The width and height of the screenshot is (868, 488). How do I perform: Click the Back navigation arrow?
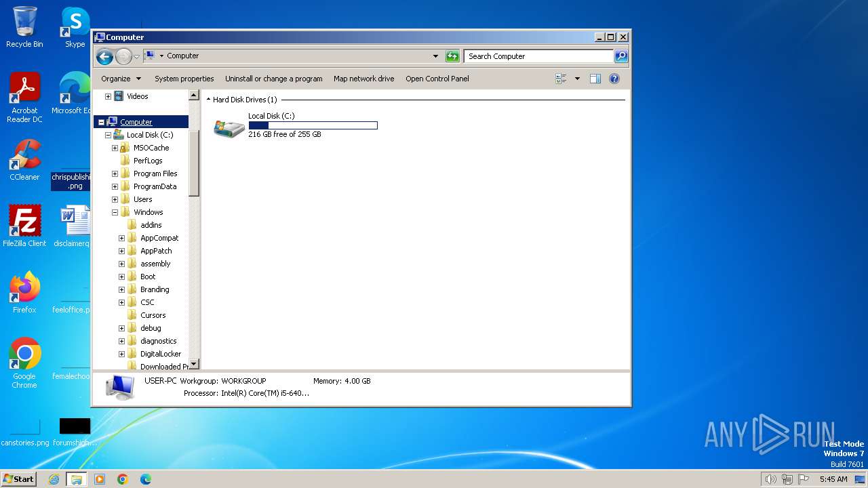(x=104, y=56)
